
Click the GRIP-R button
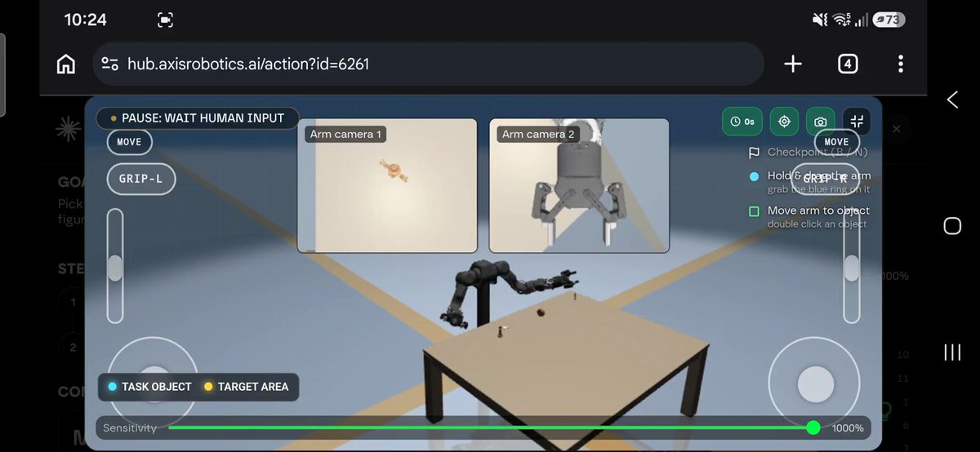pyautogui.click(x=825, y=179)
